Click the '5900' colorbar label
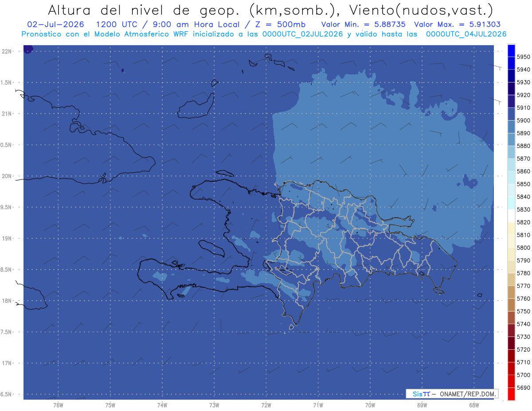 tap(523, 121)
